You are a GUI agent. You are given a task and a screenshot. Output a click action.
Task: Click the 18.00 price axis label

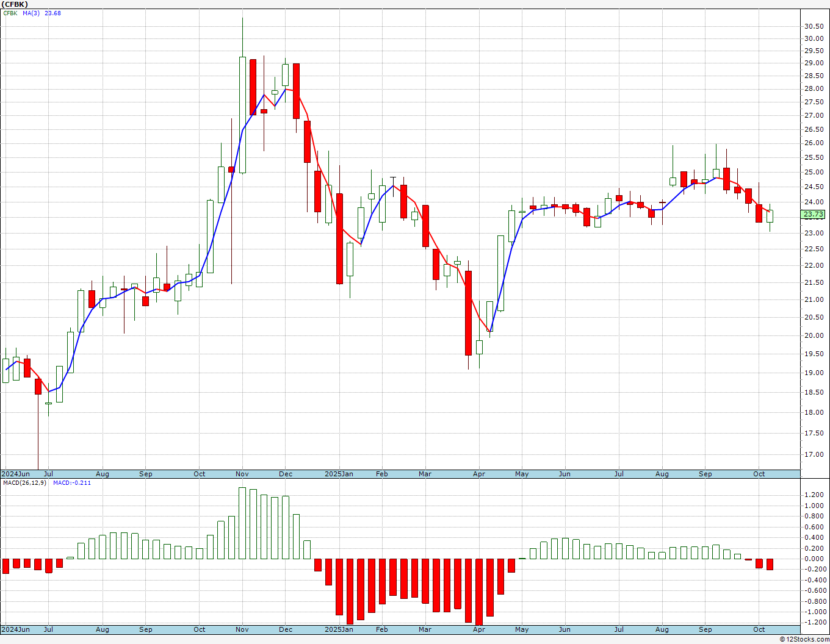tap(813, 412)
